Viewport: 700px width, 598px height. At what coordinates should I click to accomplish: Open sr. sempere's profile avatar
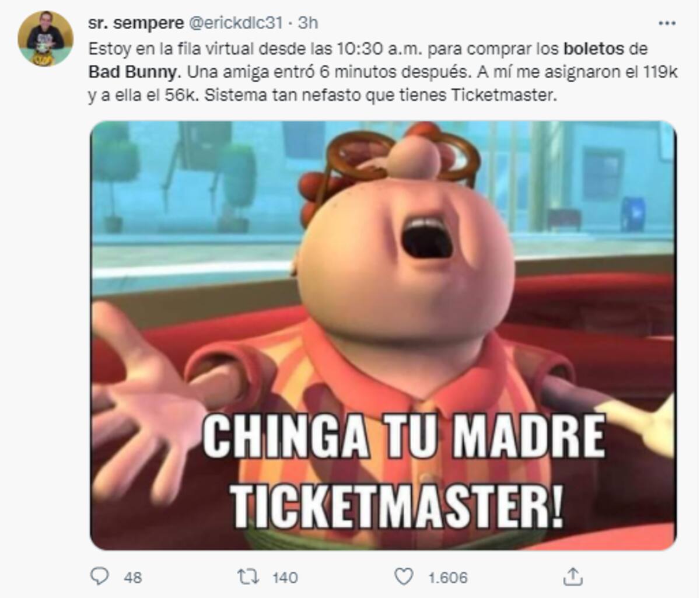[45, 39]
